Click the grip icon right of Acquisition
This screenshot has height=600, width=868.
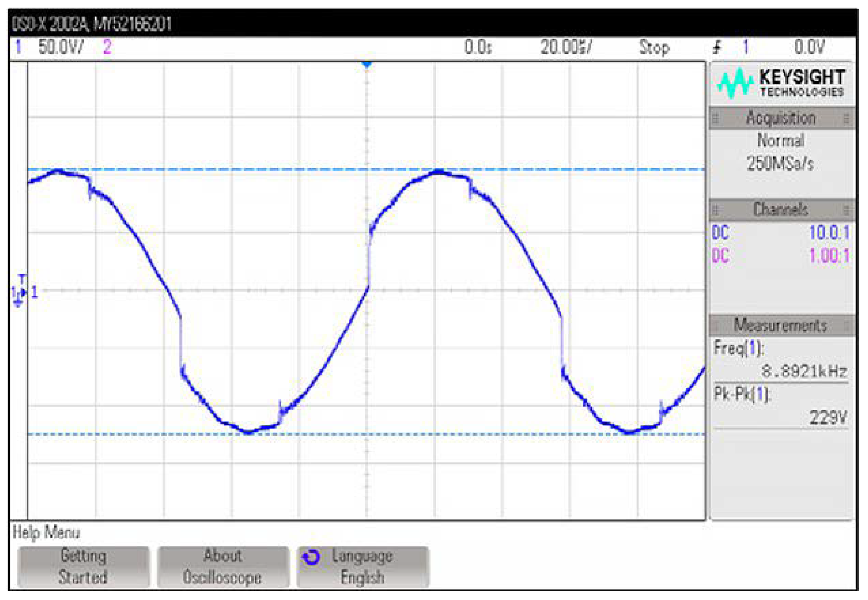pyautogui.click(x=846, y=118)
